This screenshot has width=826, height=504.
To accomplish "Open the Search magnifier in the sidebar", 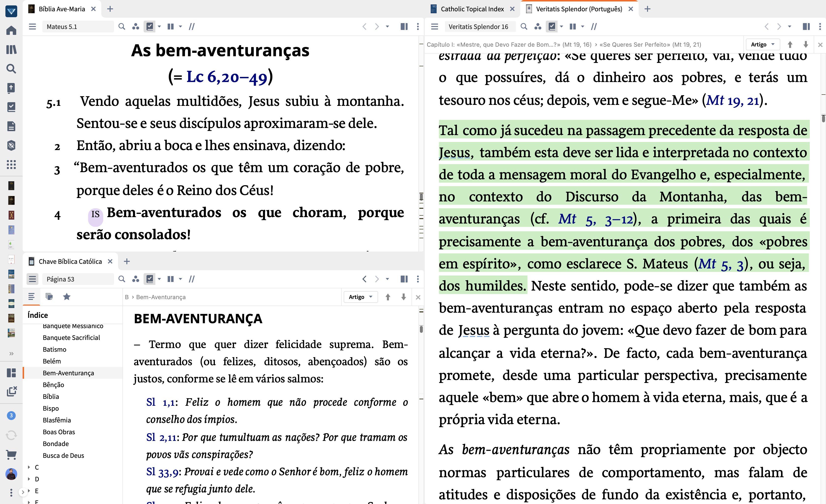I will point(11,69).
